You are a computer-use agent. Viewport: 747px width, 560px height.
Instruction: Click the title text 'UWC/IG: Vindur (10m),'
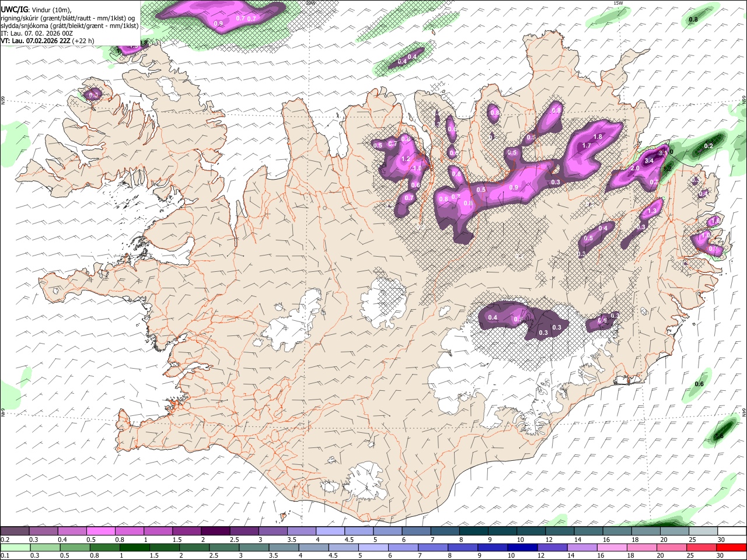(35, 9)
